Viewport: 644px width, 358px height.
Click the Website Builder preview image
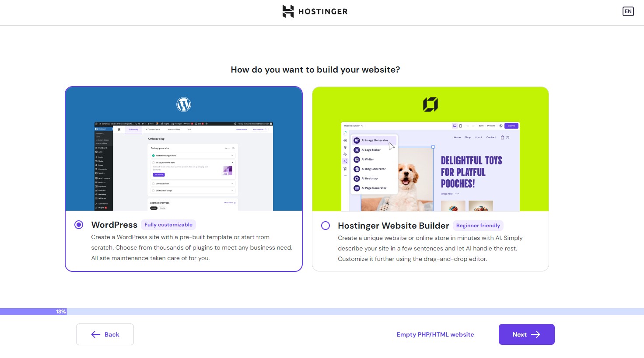click(x=430, y=167)
